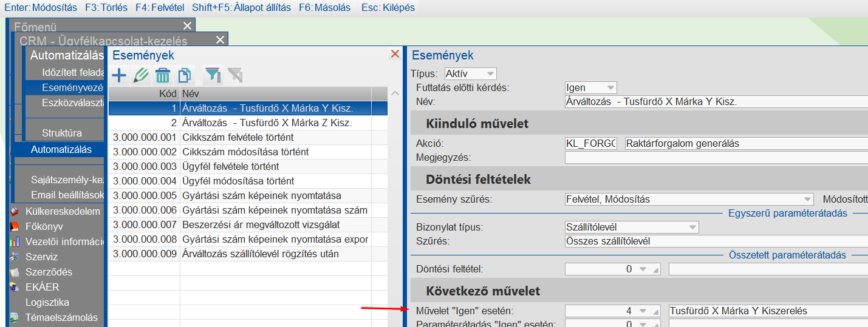Click the greyed clear-filter funnel icon
The image size is (868, 327).
[x=234, y=75]
